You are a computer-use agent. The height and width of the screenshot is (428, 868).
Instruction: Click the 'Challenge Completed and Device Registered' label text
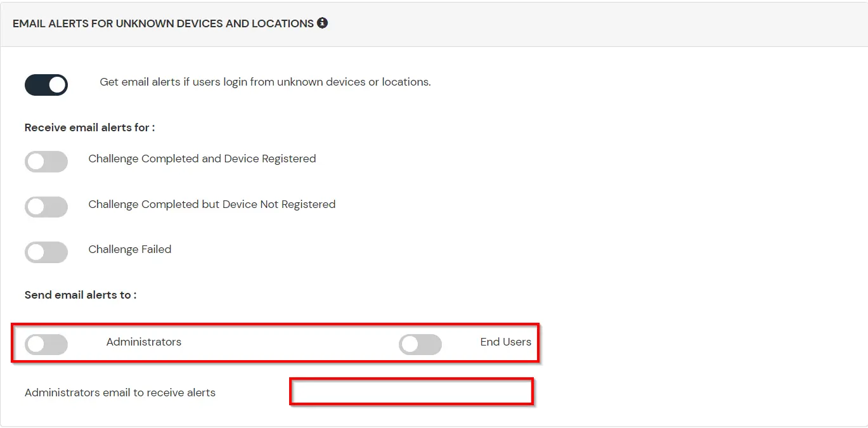coord(202,159)
